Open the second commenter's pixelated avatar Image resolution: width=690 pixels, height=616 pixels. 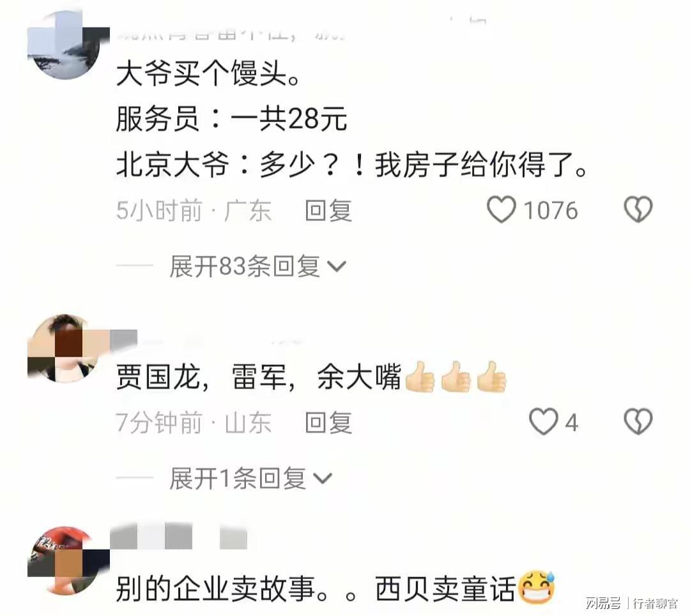[x=66, y=348]
